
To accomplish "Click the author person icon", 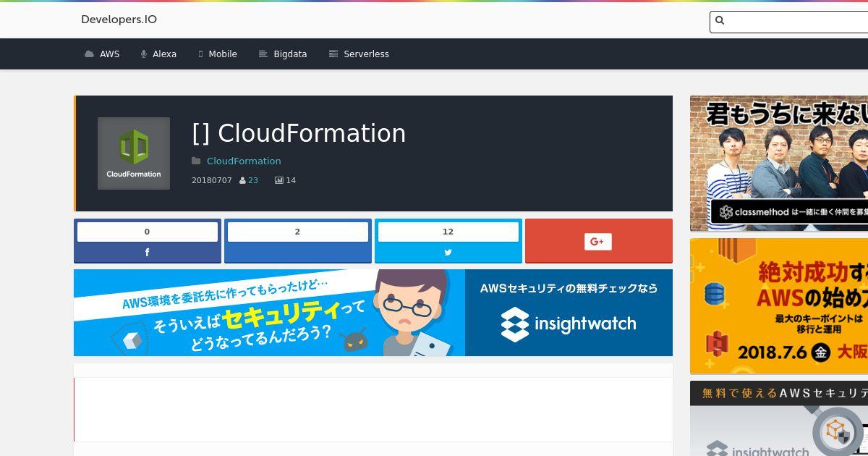I will pos(242,180).
